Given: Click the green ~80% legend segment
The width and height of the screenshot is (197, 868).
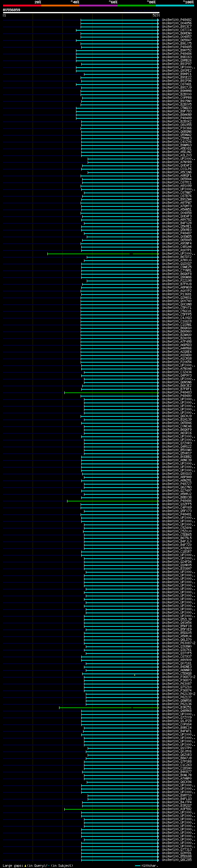Looking at the screenshot, I should 137,6.
